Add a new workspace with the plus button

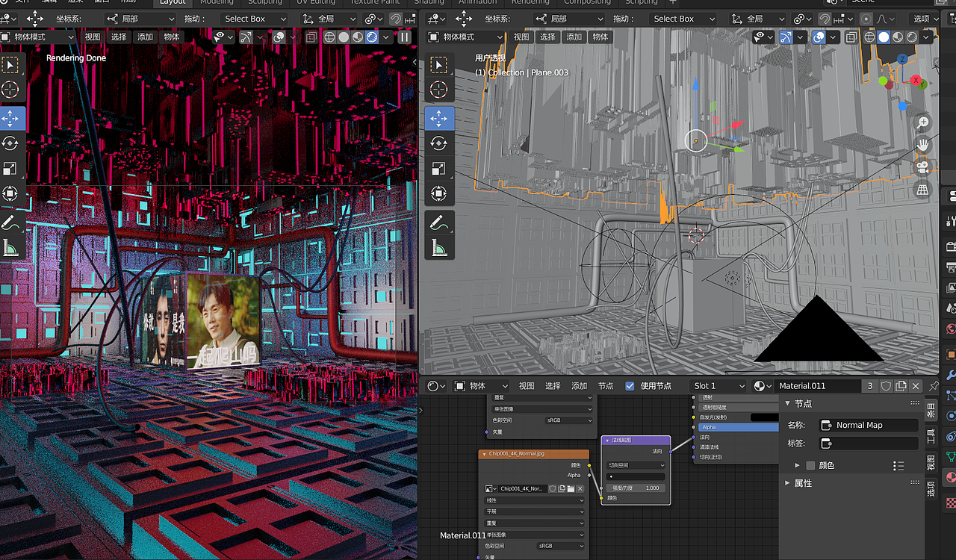672,2
